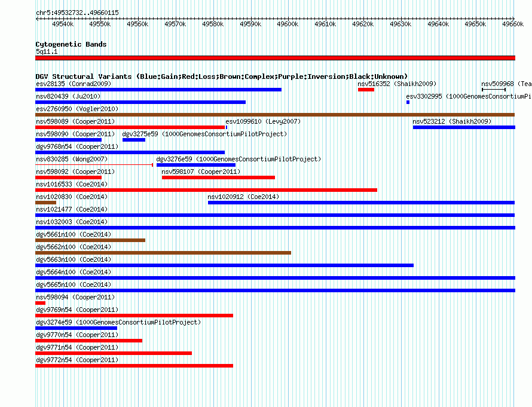The width and height of the screenshot is (532, 407).
Task: Click the esv3302995 variant label
Action: click(x=469, y=96)
